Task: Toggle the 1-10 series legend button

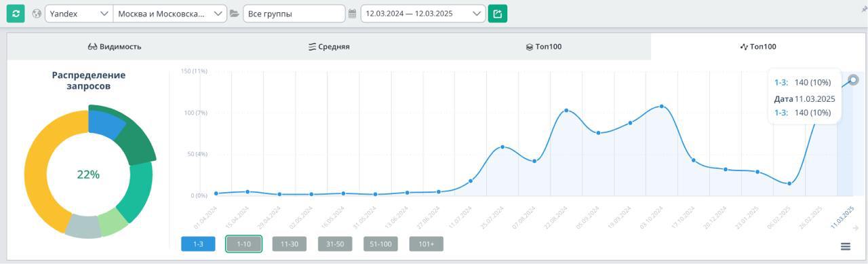Action: pos(243,244)
